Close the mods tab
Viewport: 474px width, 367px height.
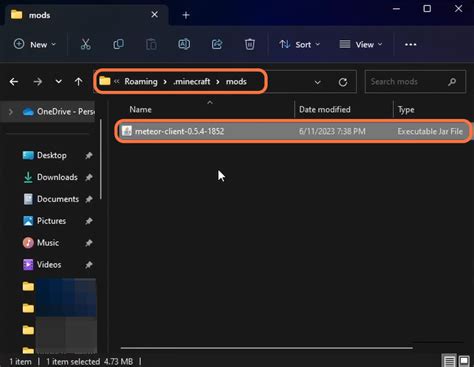[154, 15]
